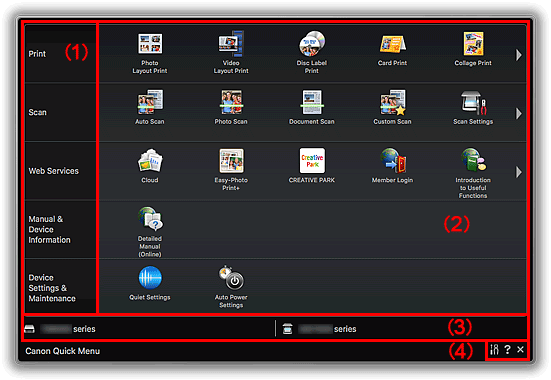Select the Print category

(60, 54)
